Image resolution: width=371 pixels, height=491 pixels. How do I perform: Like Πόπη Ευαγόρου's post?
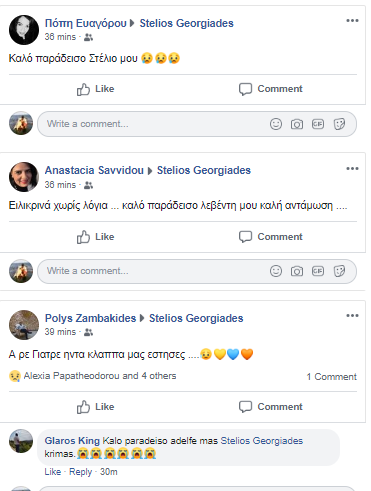click(95, 89)
